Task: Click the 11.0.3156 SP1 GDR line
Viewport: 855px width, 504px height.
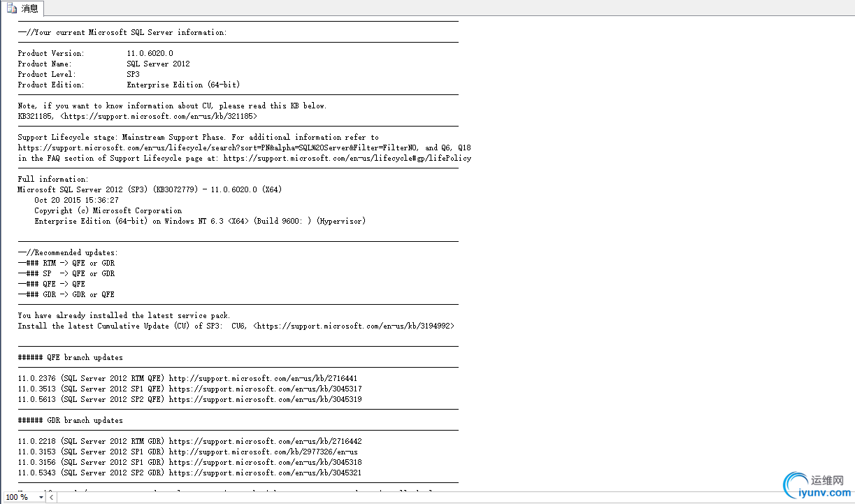Action: coord(189,462)
